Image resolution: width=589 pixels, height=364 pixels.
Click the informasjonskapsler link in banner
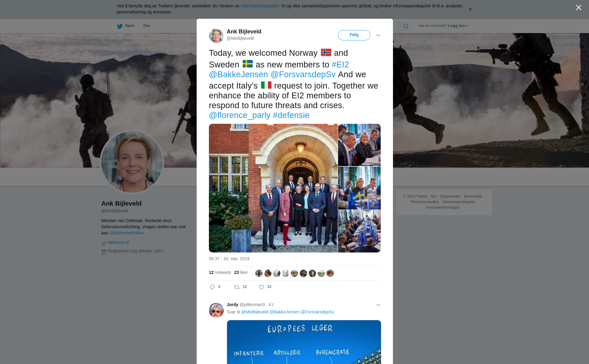[260, 6]
